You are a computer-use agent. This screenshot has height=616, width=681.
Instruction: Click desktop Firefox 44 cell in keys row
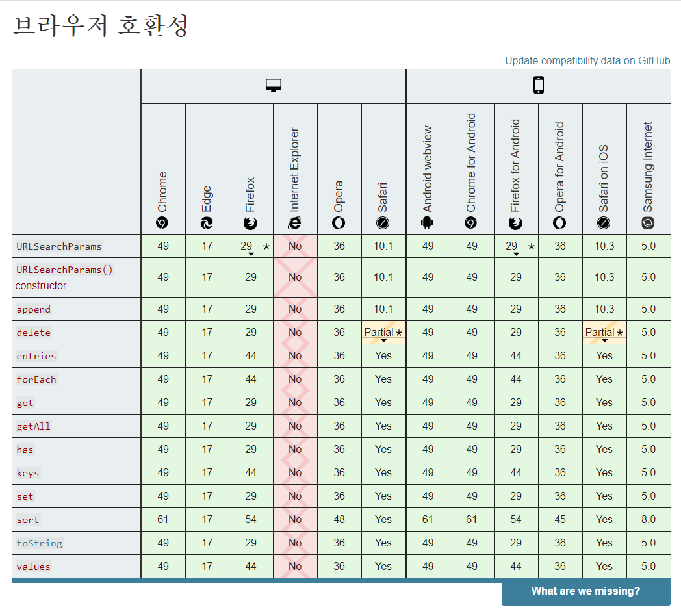point(251,472)
